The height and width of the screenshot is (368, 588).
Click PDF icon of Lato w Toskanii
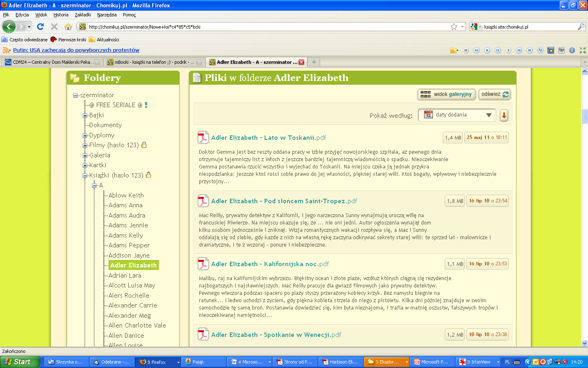coord(203,138)
